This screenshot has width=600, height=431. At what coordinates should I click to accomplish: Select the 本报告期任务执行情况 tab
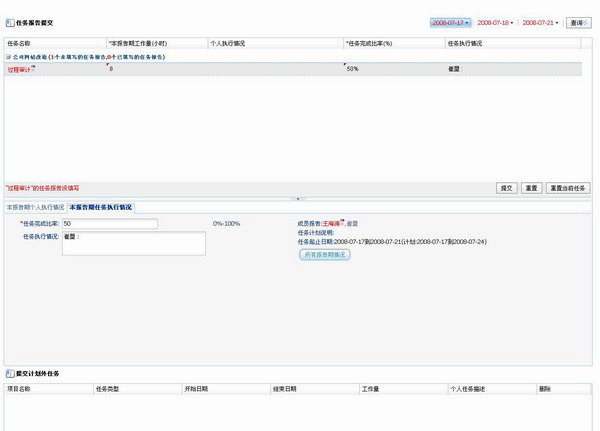pyautogui.click(x=100, y=207)
